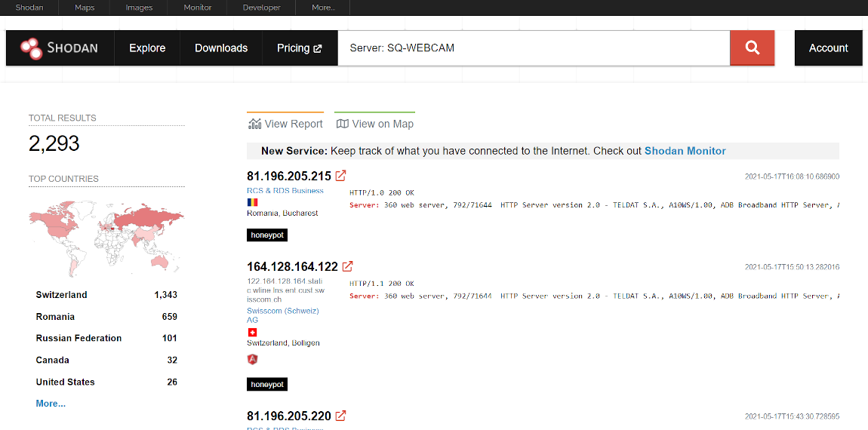The image size is (868, 430).
Task: Click timestamp 2021-05-17T15:50:13.282016
Action: tap(793, 267)
